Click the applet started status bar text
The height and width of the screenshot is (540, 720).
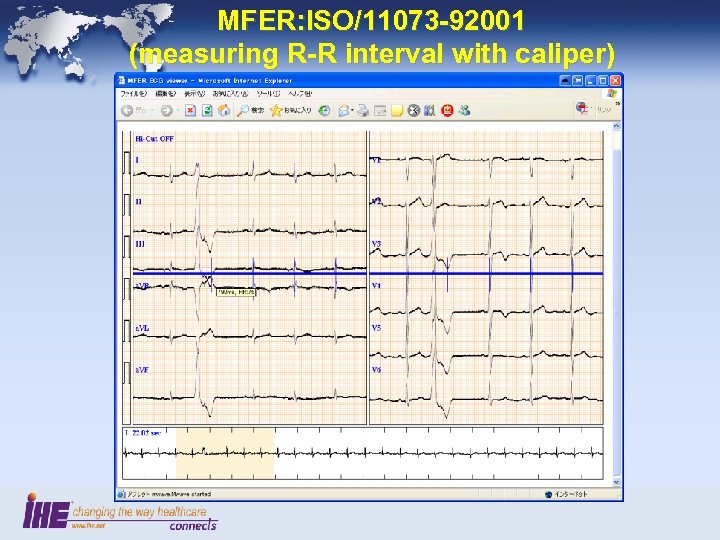click(169, 494)
